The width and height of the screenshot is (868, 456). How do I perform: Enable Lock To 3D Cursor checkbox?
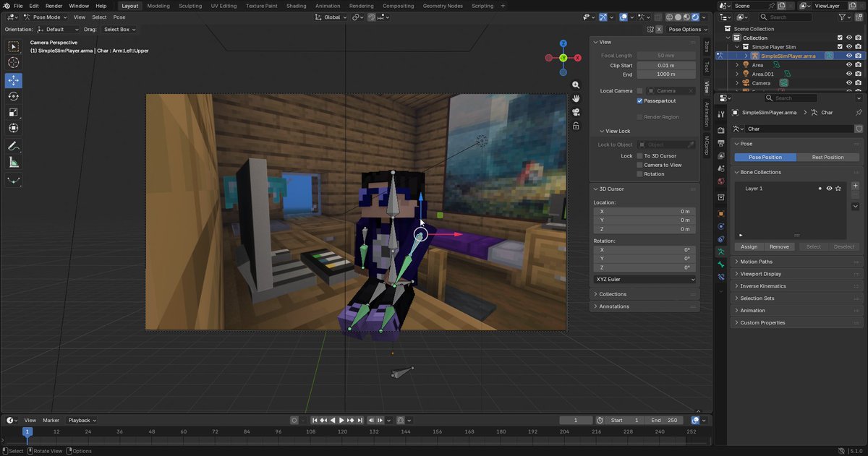pyautogui.click(x=639, y=155)
